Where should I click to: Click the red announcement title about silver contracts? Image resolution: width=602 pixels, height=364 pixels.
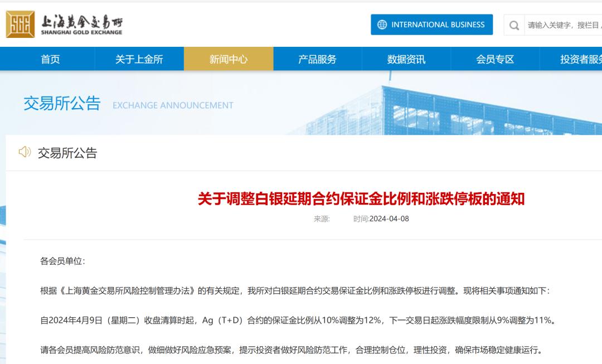pyautogui.click(x=361, y=198)
